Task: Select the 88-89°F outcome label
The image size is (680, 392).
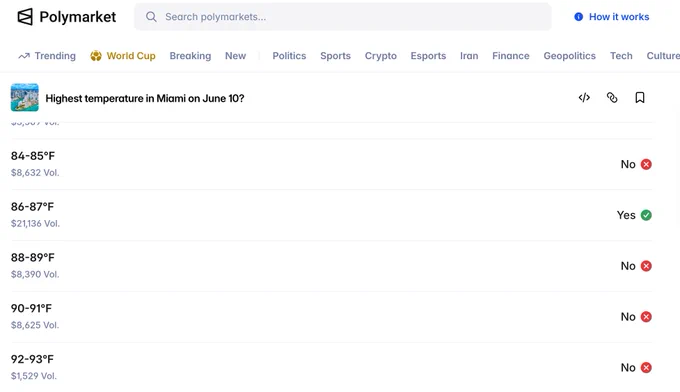Action: click(33, 258)
